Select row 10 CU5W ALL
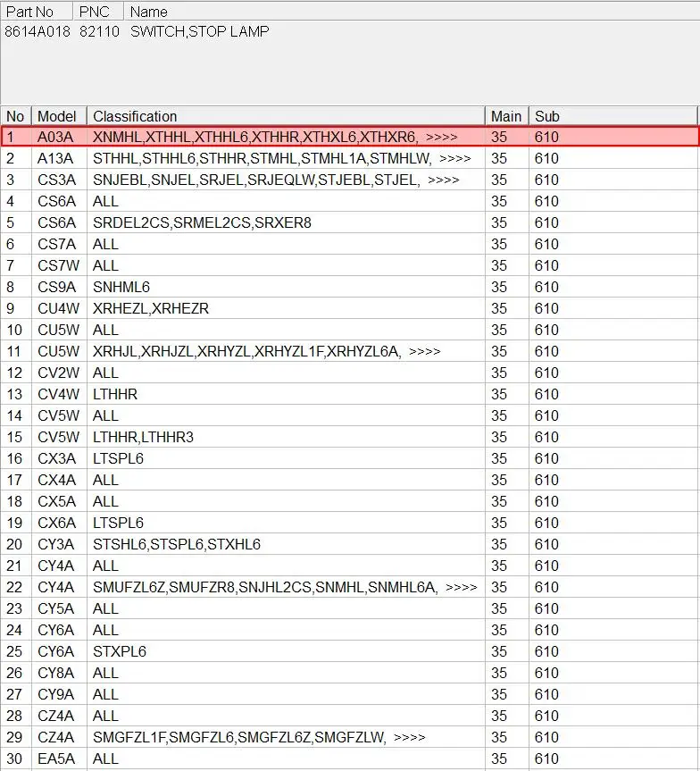 [x=349, y=330]
